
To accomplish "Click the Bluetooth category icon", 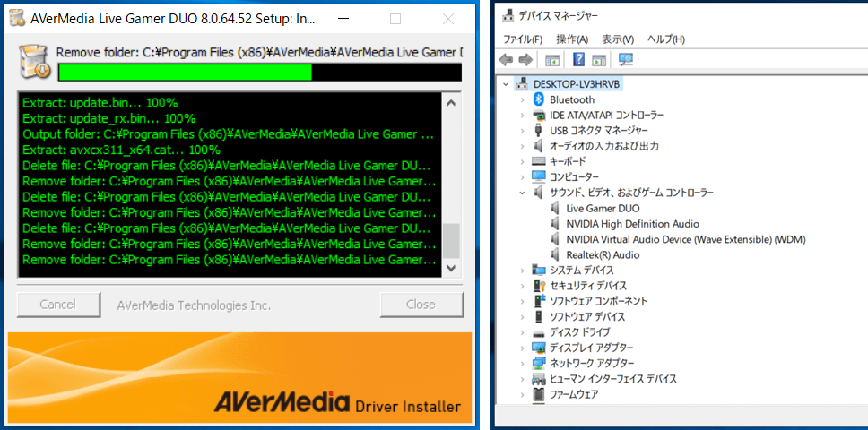I will pos(539,99).
